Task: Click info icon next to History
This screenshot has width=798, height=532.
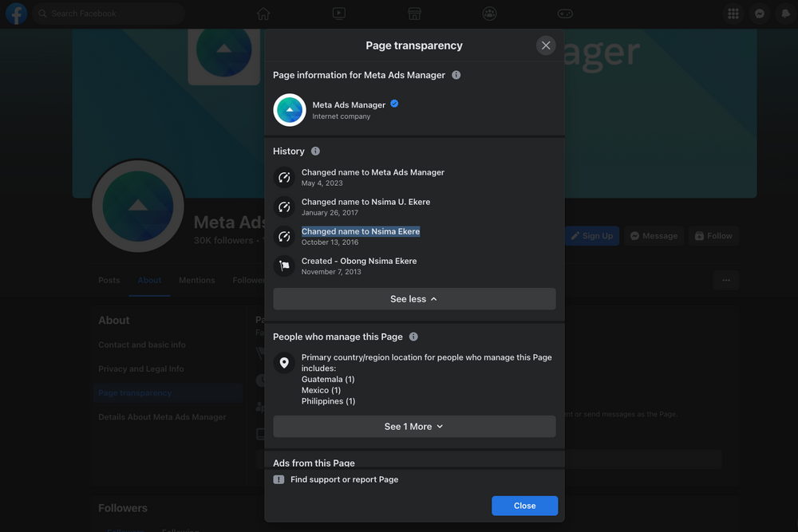Action: [x=315, y=151]
